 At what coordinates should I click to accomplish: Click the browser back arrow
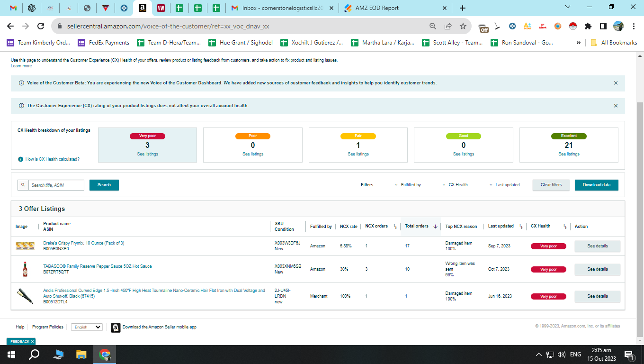point(10,26)
